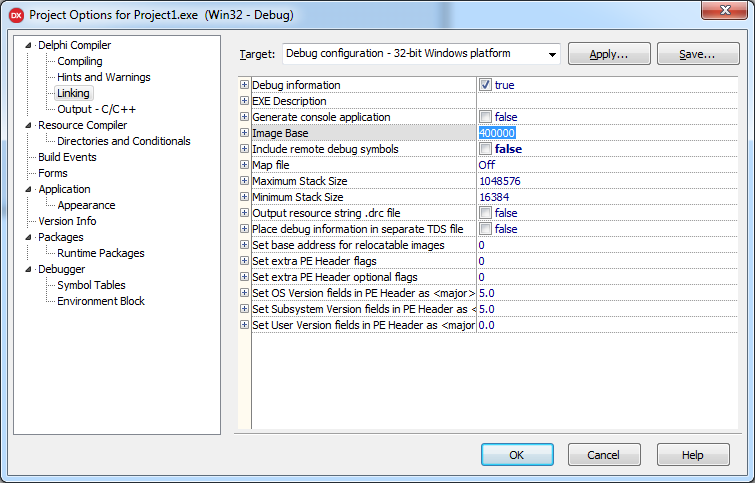Expand Output resource string .drc file row
The image size is (755, 483).
pos(244,212)
